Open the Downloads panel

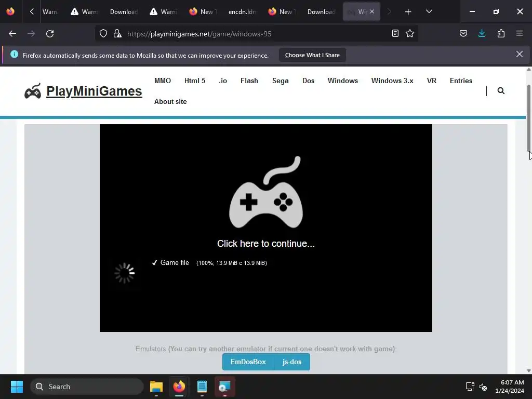tap(482, 33)
